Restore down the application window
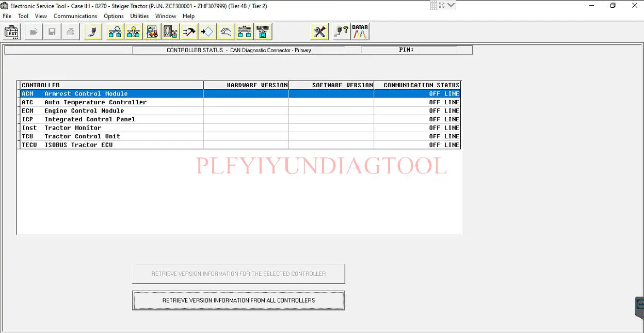 click(613, 6)
